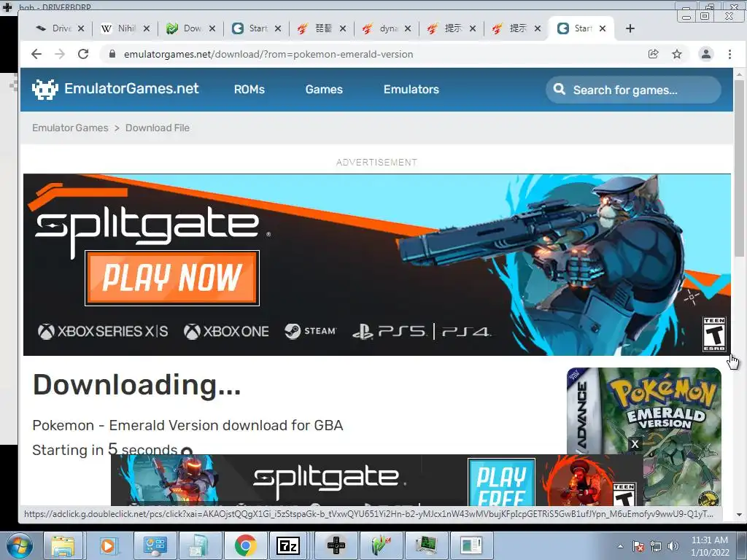
Task: Open Windows Explorer from the taskbar
Action: 63,545
